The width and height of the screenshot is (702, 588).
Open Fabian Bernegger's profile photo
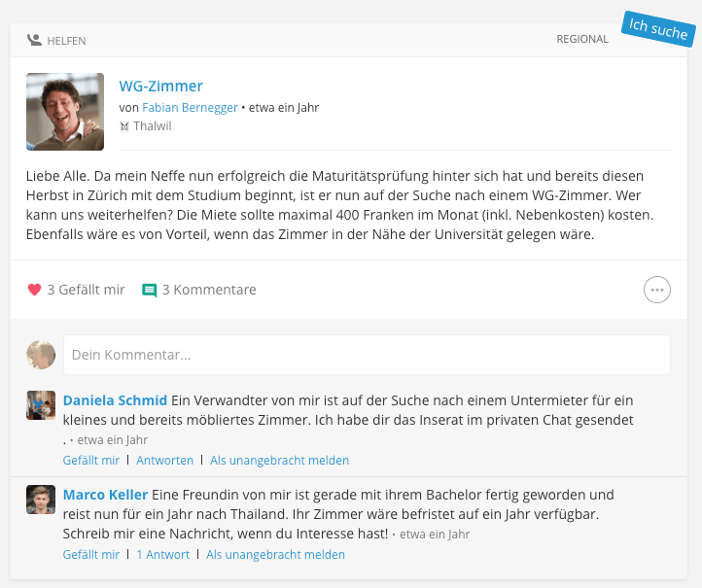click(65, 112)
